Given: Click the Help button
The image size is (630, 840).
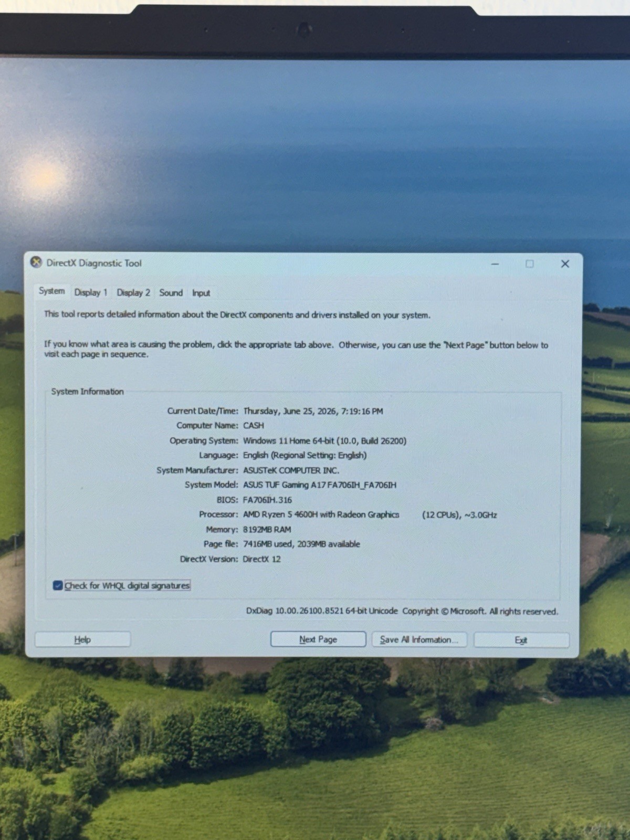Looking at the screenshot, I should pyautogui.click(x=82, y=639).
